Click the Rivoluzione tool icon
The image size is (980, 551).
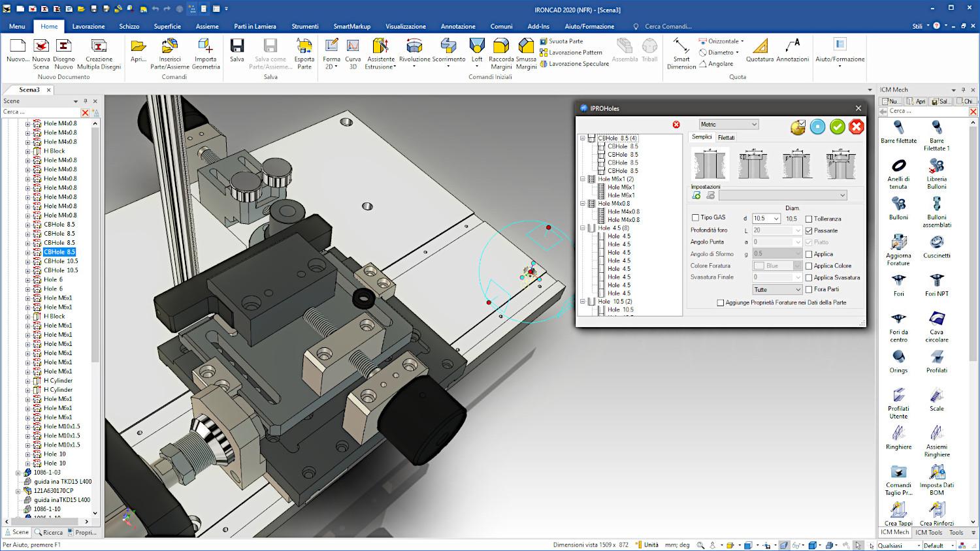click(414, 47)
